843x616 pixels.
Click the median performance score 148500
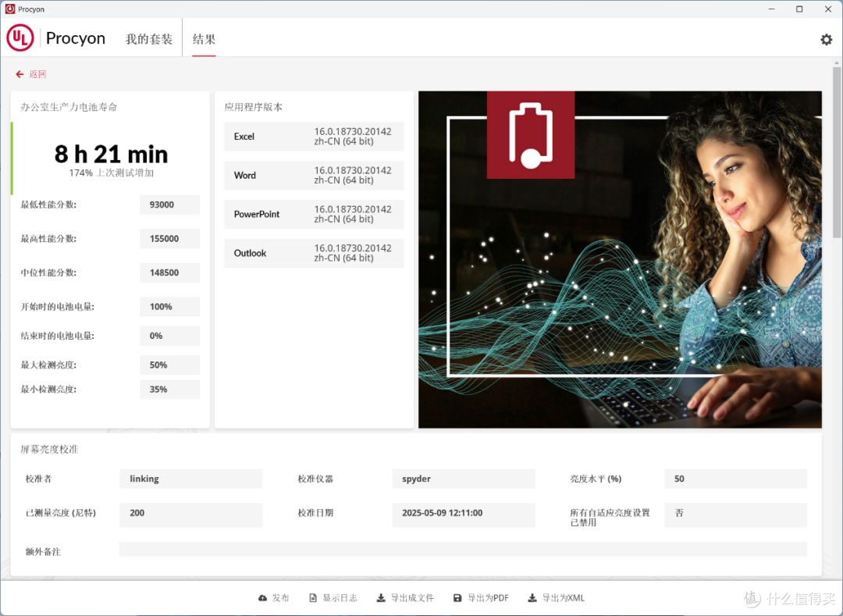[170, 272]
